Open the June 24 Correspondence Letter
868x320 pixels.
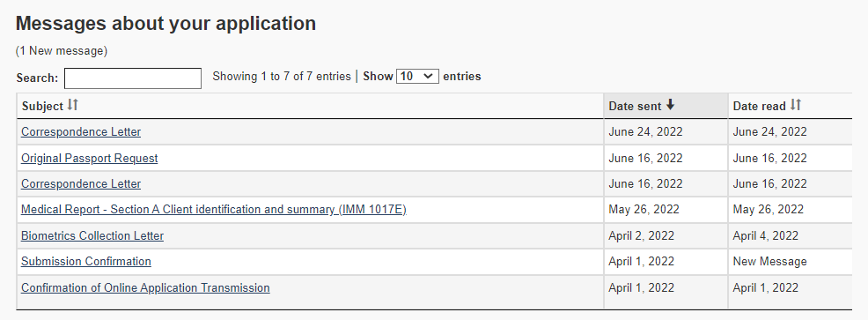click(81, 132)
